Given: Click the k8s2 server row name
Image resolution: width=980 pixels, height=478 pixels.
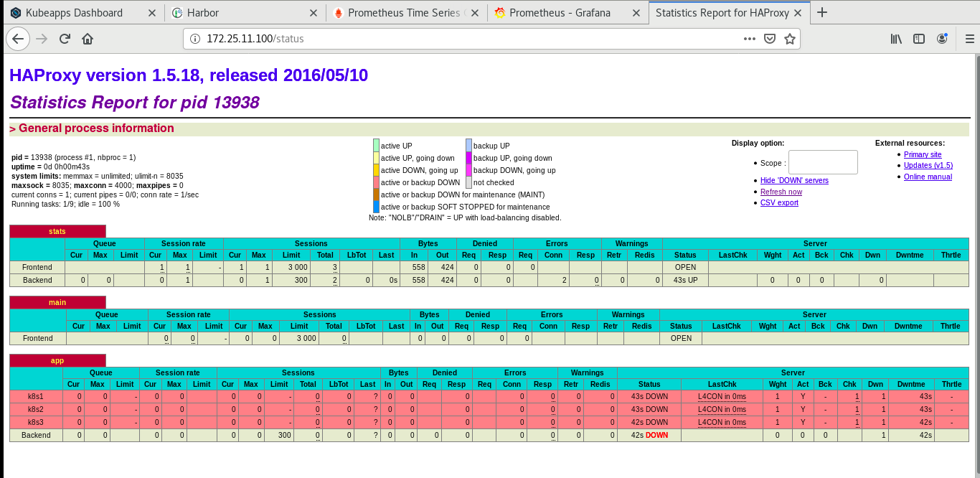Looking at the screenshot, I should point(36,409).
